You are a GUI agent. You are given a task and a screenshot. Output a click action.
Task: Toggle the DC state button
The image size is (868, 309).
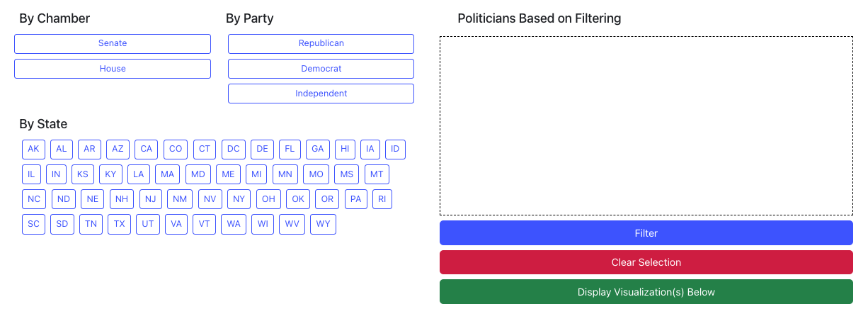pos(234,150)
